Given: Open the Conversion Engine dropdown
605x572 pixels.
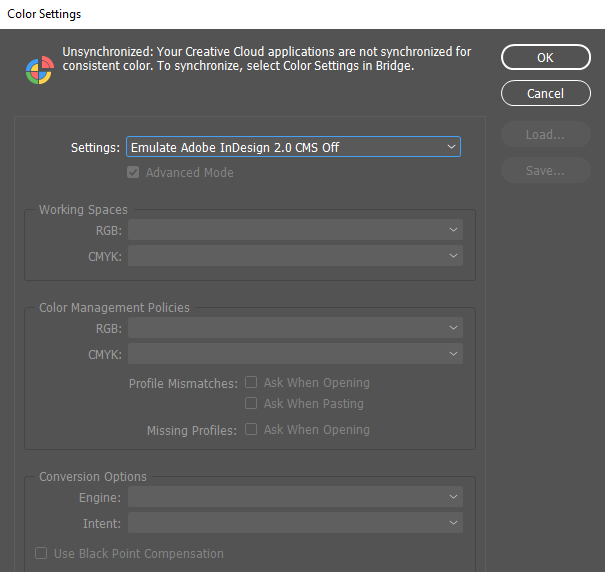Looking at the screenshot, I should point(295,497).
